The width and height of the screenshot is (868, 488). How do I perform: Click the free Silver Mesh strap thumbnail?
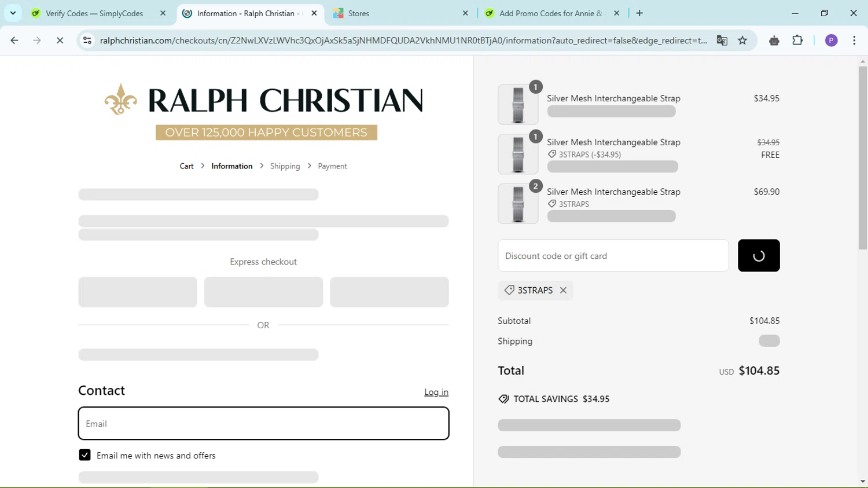(x=518, y=154)
